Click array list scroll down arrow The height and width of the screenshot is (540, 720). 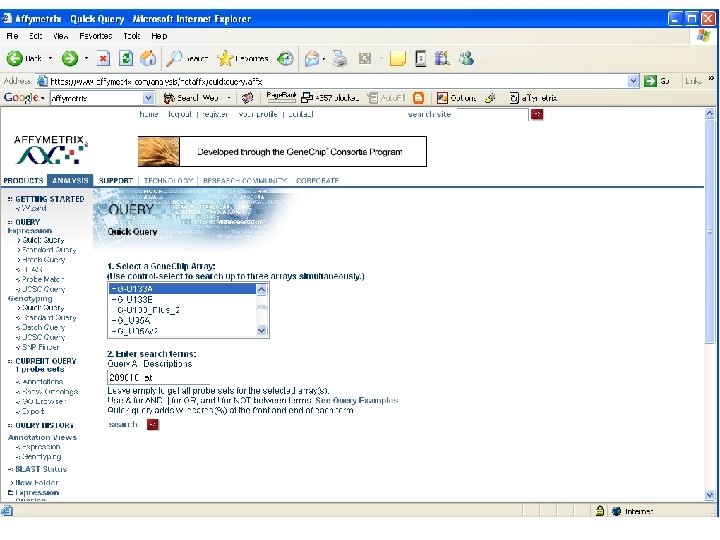pos(261,330)
